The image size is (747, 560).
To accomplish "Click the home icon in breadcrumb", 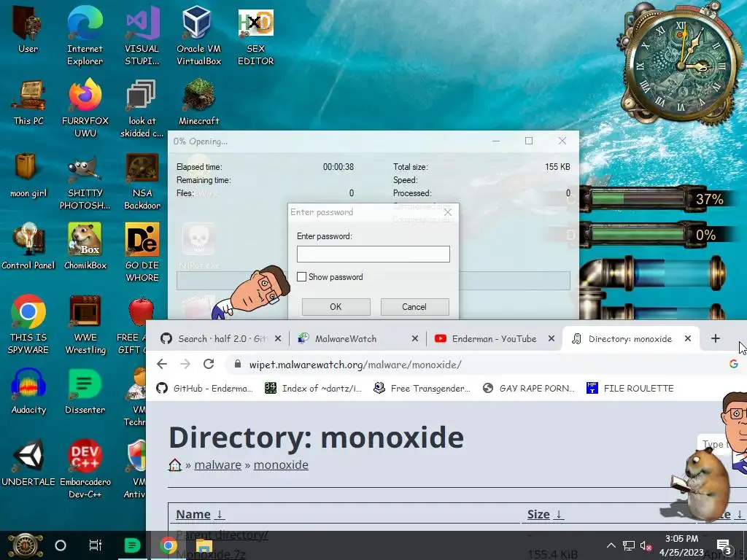I will (175, 464).
